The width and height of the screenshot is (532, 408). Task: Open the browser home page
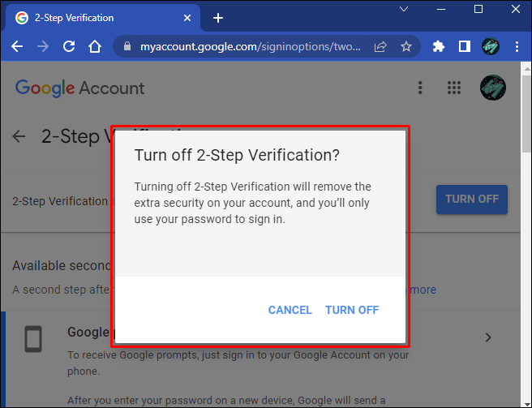coord(95,47)
